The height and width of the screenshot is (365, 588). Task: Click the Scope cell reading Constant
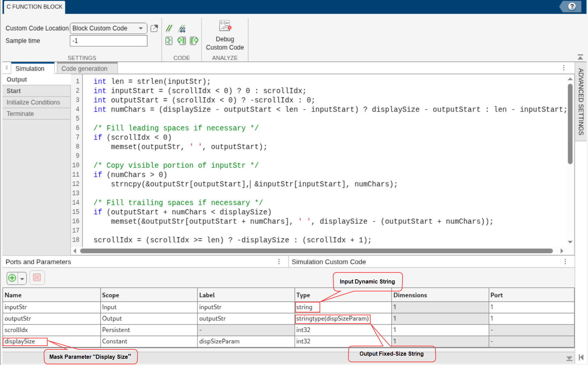click(x=149, y=341)
